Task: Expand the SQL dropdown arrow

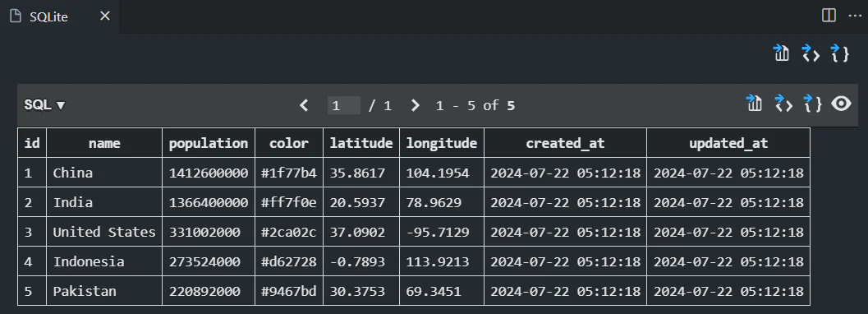Action: [x=61, y=105]
